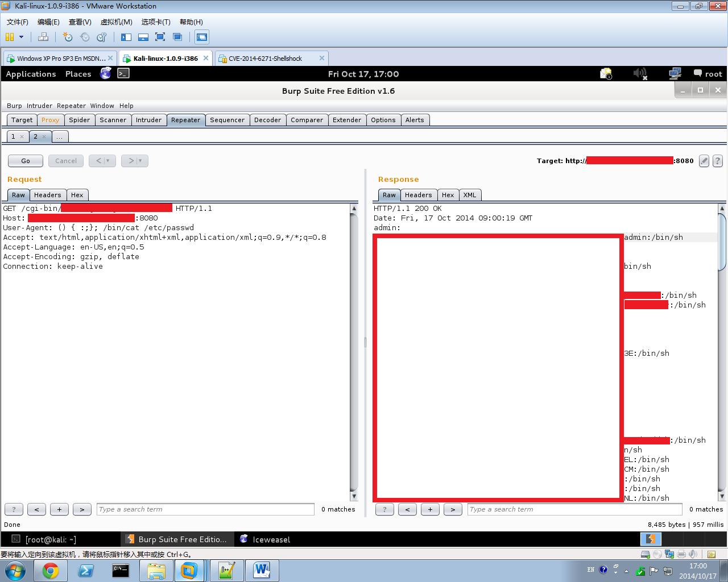Open Repeater help with the question mark icon

pyautogui.click(x=718, y=161)
